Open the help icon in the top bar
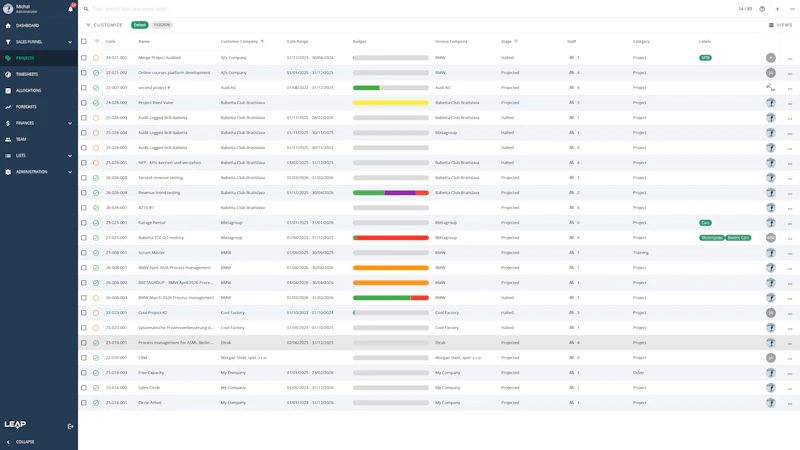 click(x=762, y=9)
